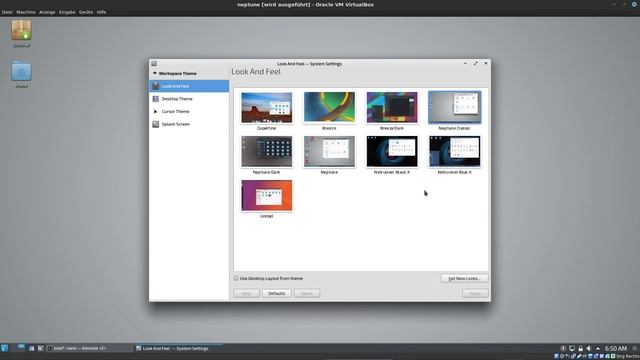
Task: Select the plain Neptune theme preview
Action: point(329,152)
